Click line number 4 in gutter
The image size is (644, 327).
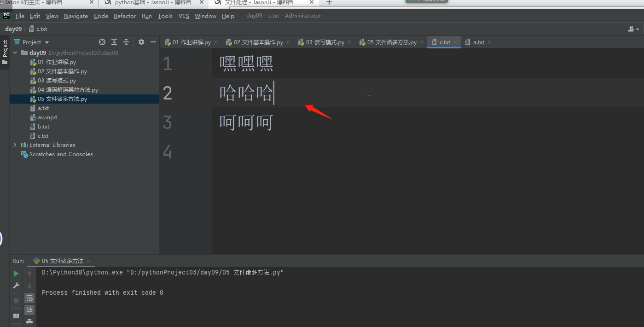168,152
